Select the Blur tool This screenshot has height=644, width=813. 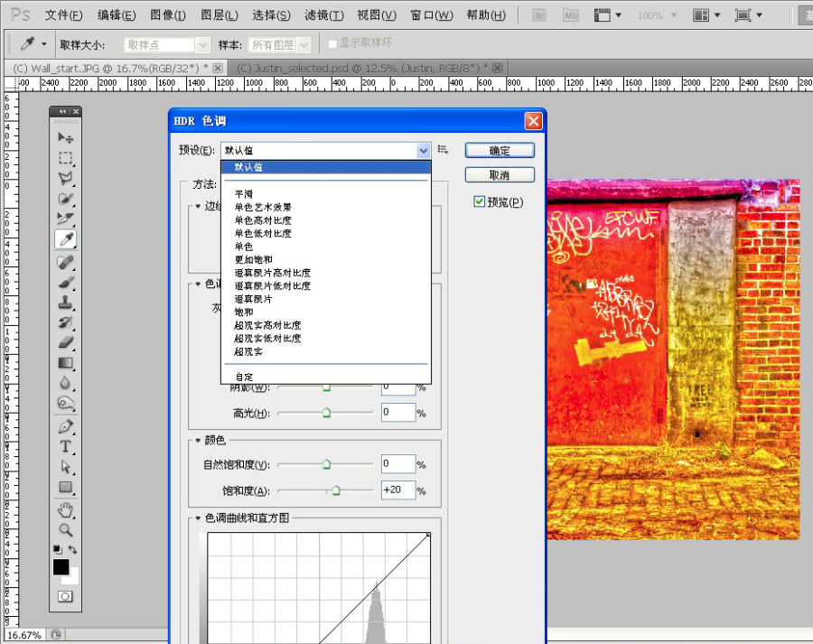tap(65, 383)
